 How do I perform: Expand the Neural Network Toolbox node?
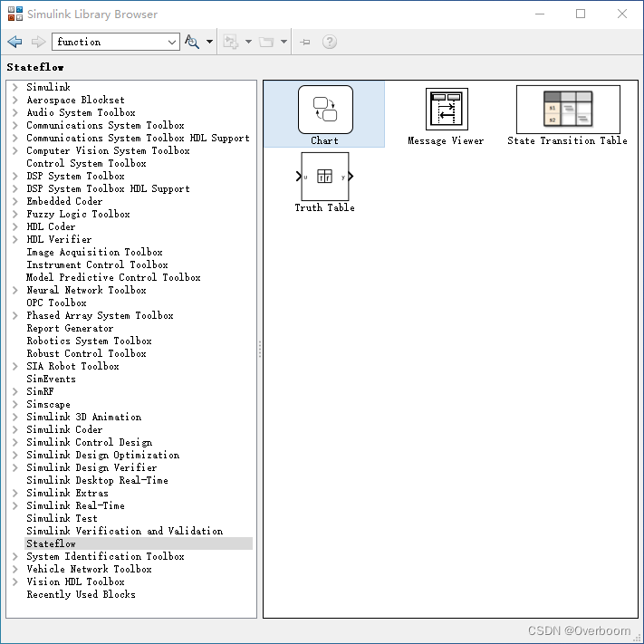coord(15,291)
